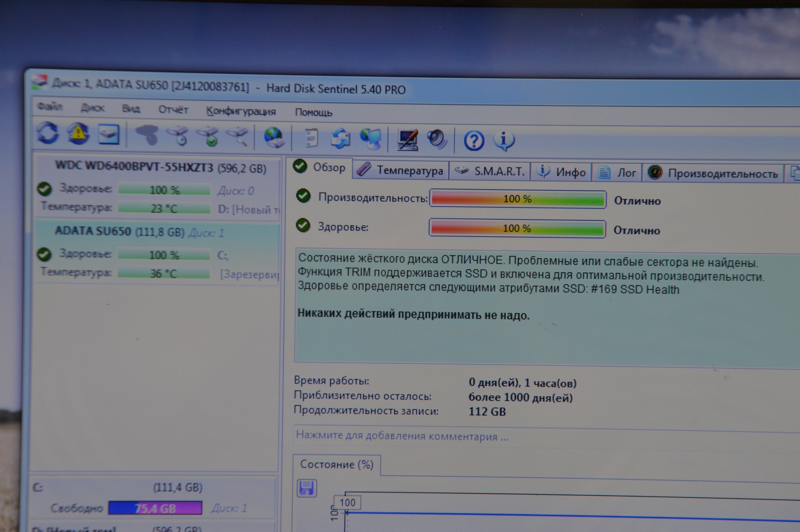This screenshot has width=800, height=532.
Task: Open the Файл menu
Action: (50, 106)
